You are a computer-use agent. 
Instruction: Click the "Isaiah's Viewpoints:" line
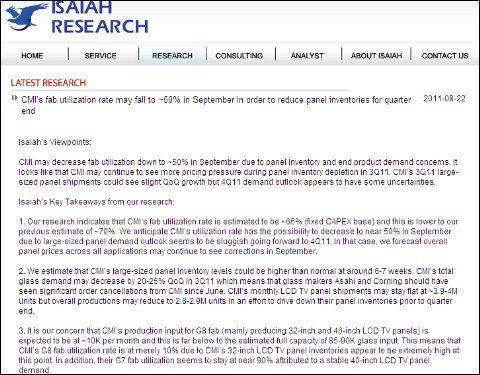pyautogui.click(x=55, y=142)
